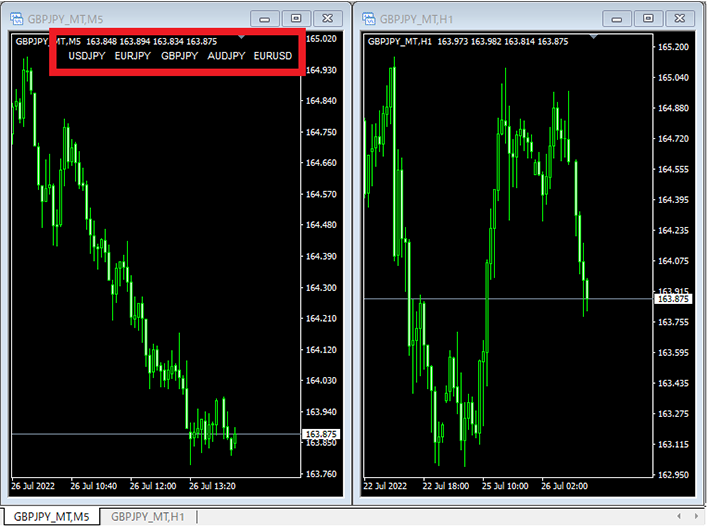
Task: Maximize the GBPJPY_MT,H1 chart window
Action: (648, 19)
